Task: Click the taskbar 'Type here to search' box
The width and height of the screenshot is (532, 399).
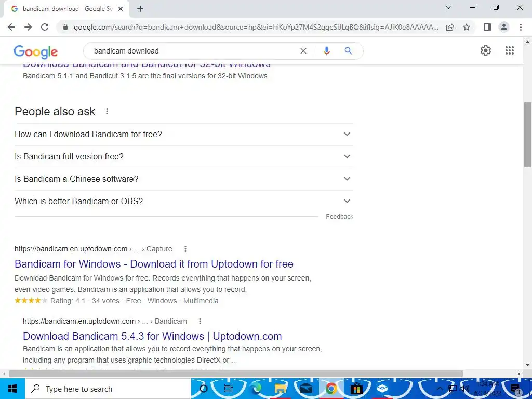Action: click(x=108, y=389)
